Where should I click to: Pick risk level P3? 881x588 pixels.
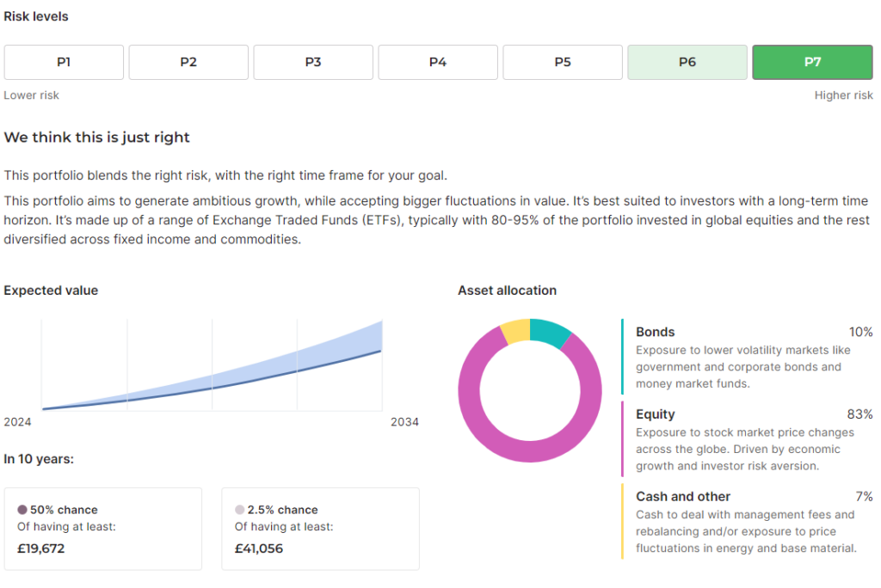pos(313,62)
